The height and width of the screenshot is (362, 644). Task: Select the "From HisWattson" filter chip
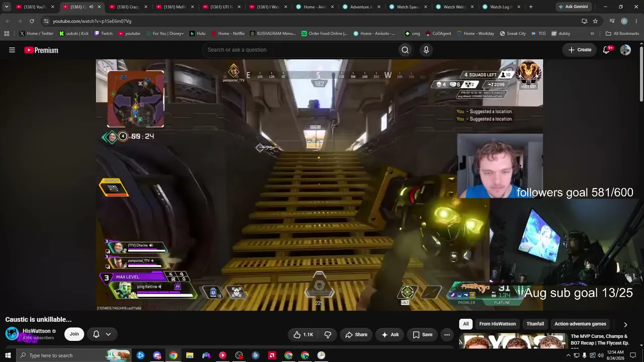point(498,324)
